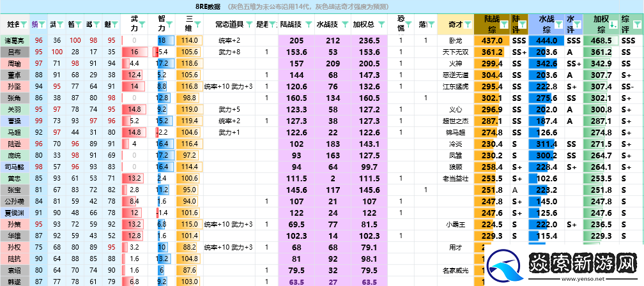Click the 袁绍 name cell
644x286 pixels.
tap(15, 271)
